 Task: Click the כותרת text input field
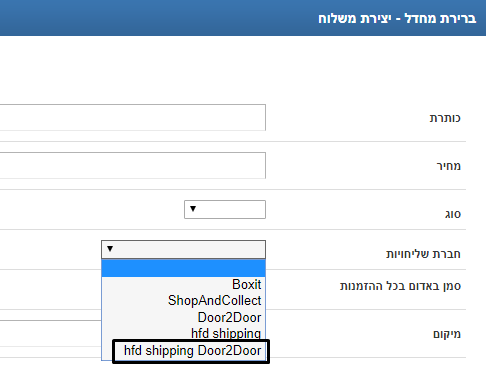tap(133, 117)
